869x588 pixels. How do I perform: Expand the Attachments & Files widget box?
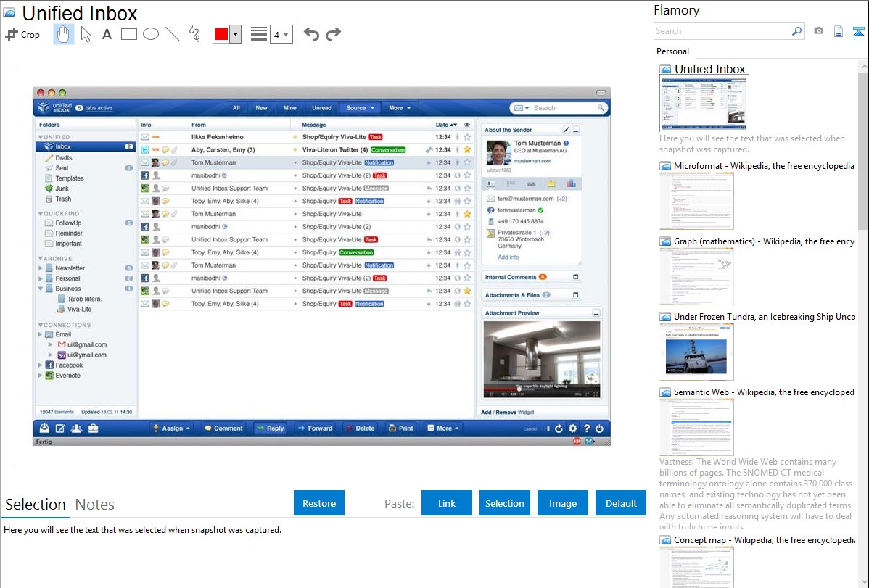coord(576,295)
